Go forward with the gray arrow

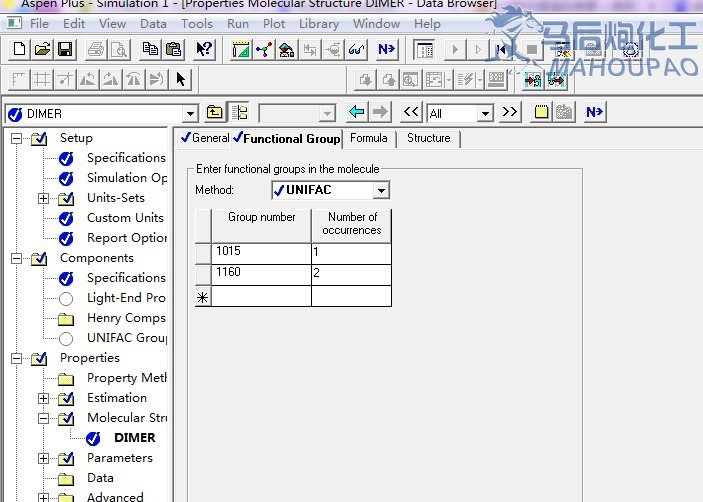point(380,112)
